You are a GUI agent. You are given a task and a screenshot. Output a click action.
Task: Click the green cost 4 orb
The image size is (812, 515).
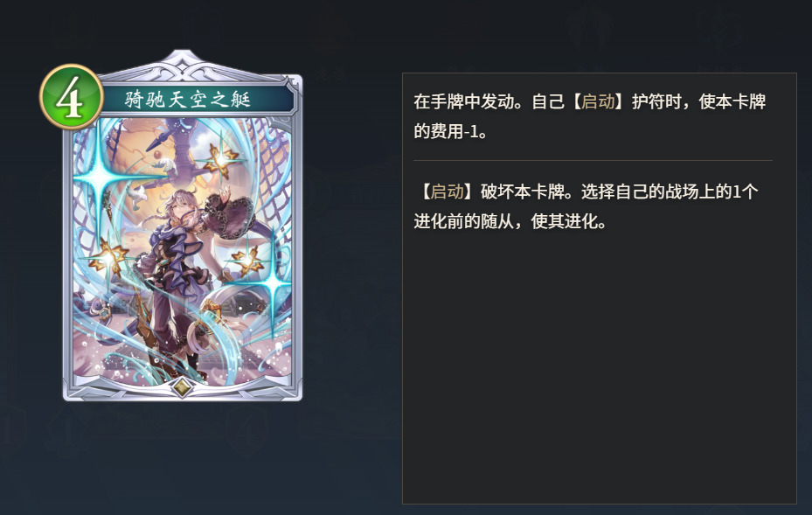72,97
